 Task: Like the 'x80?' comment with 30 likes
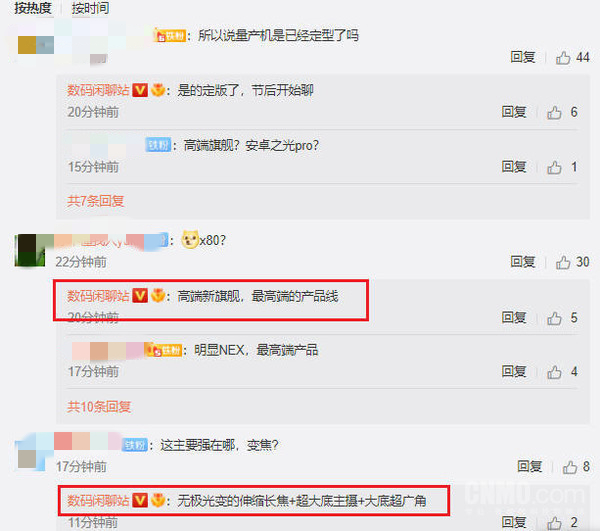[563, 262]
